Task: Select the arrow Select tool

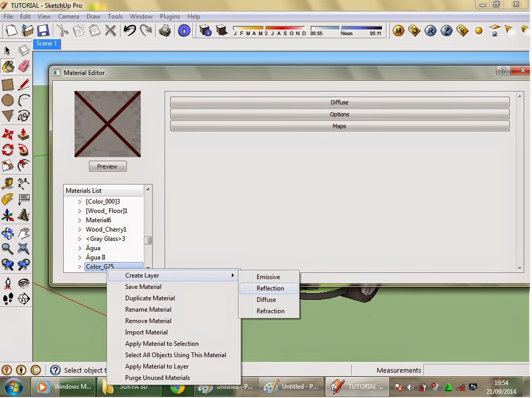Action: point(7,51)
